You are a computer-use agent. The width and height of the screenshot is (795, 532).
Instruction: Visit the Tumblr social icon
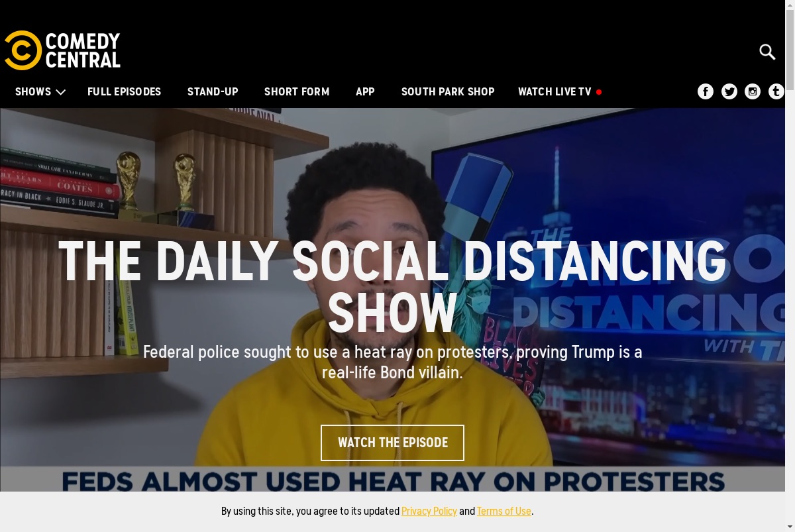pyautogui.click(x=776, y=91)
